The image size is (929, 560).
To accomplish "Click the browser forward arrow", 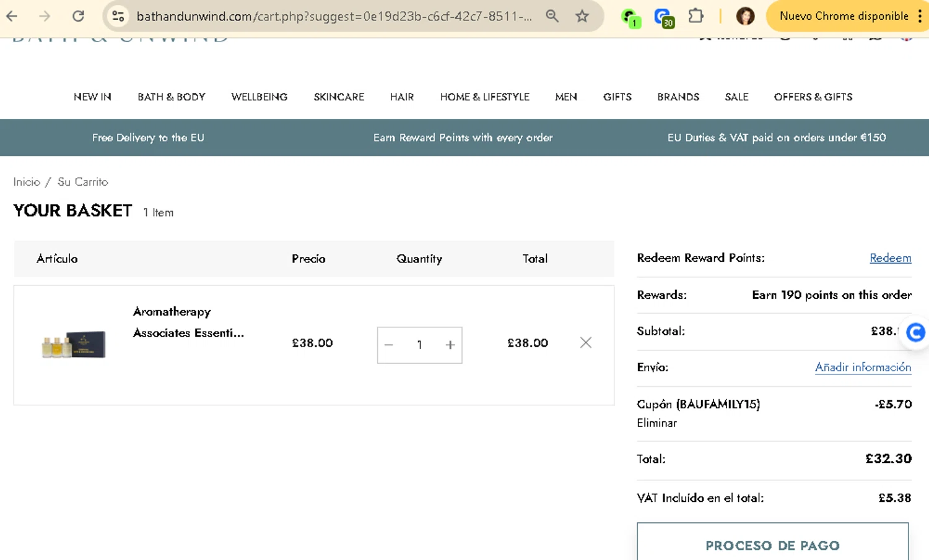I will tap(45, 16).
